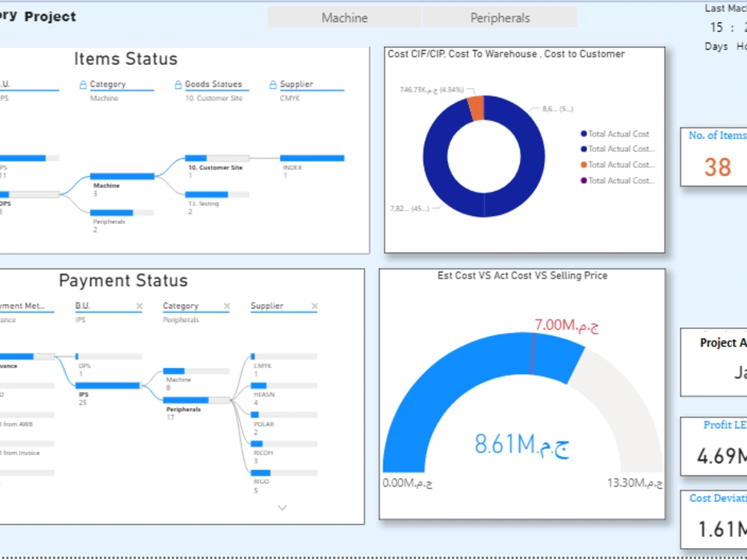The width and height of the screenshot is (747, 560).
Task: Switch to the Peripherals tab
Action: point(500,18)
